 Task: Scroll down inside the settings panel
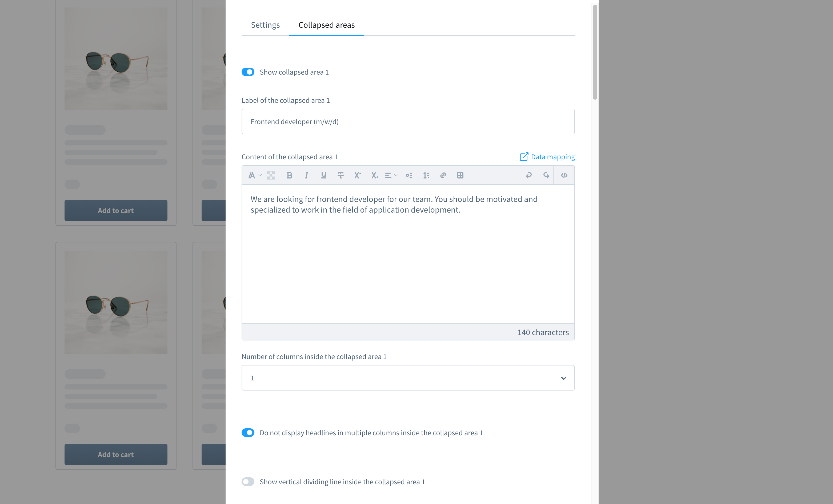click(x=593, y=357)
